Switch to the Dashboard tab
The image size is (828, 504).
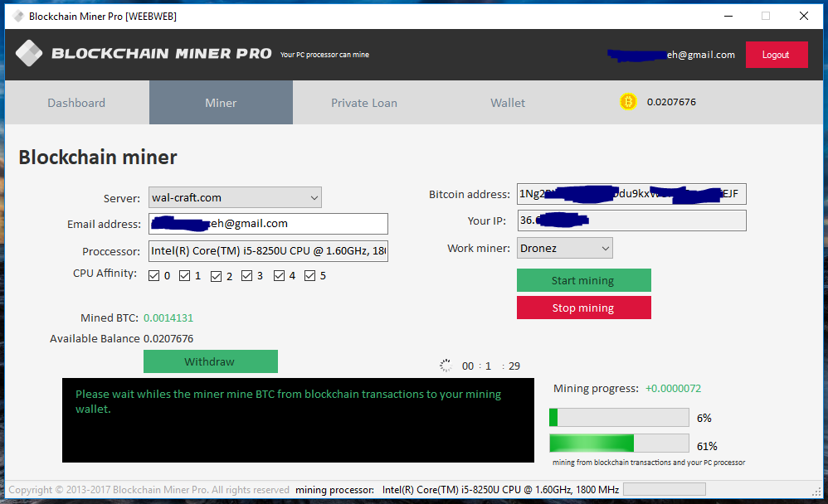tap(76, 103)
